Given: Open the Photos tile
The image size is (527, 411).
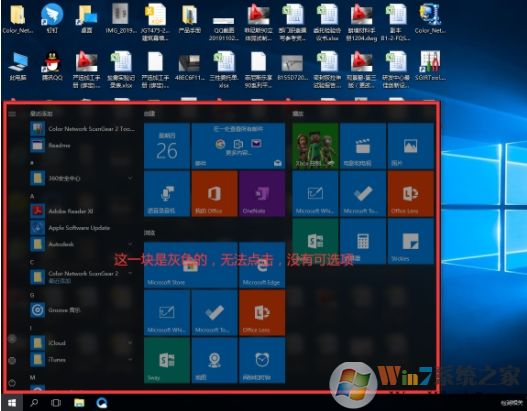Looking at the screenshot, I should (411, 146).
